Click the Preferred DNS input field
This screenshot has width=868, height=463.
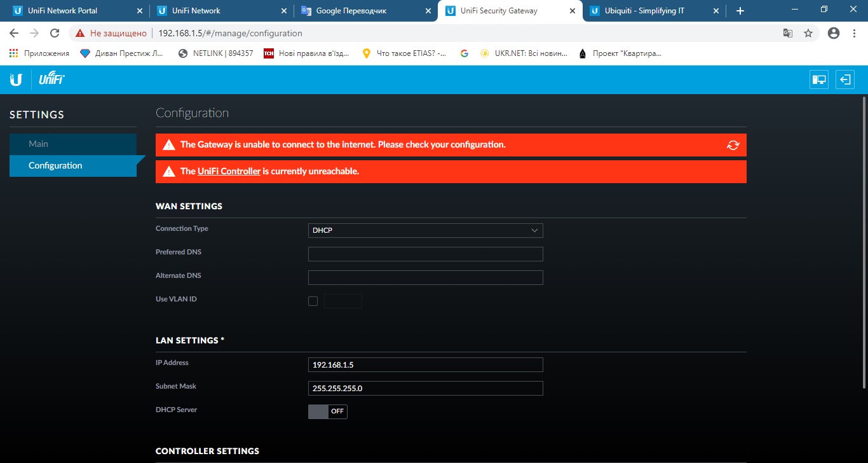pos(426,254)
